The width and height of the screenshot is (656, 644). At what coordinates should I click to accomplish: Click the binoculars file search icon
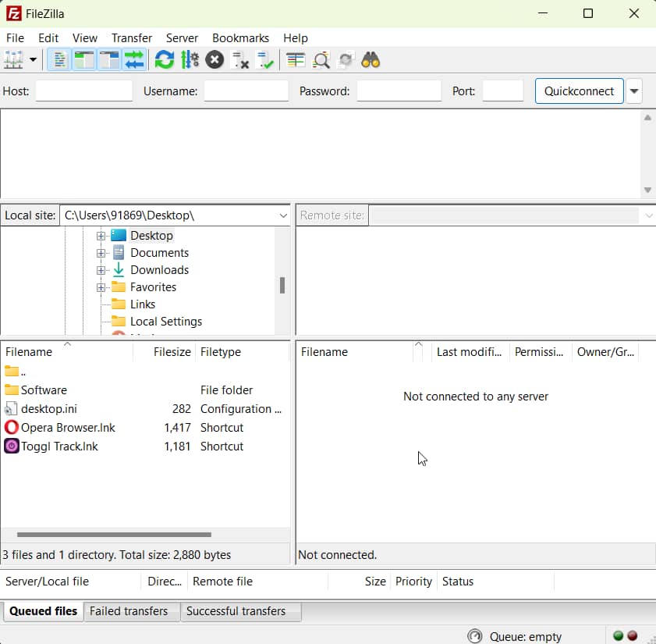pos(371,59)
